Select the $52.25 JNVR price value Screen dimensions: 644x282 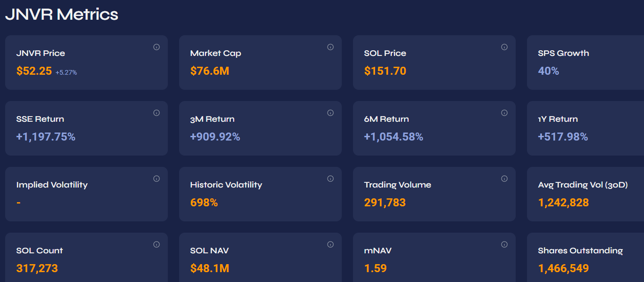click(x=34, y=71)
